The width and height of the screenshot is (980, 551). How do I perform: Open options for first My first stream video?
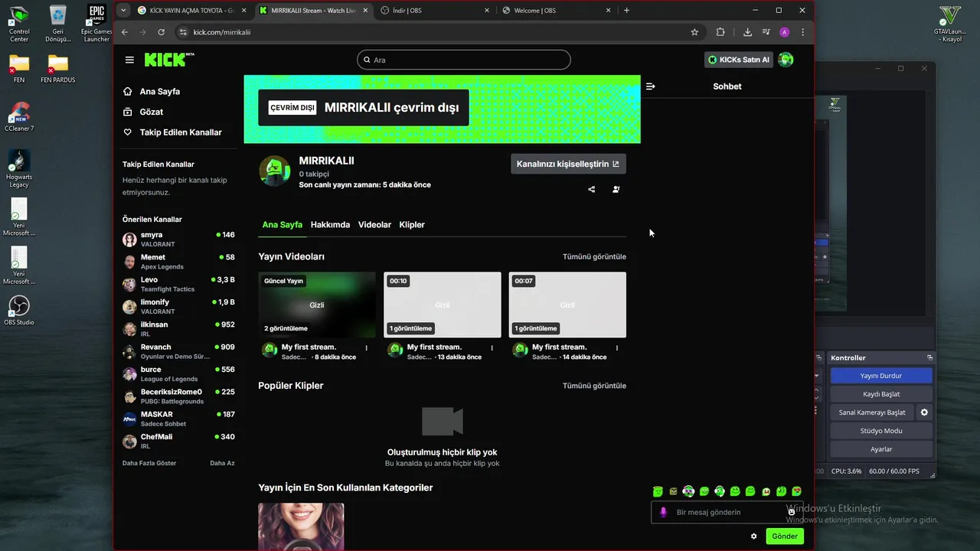[367, 347]
